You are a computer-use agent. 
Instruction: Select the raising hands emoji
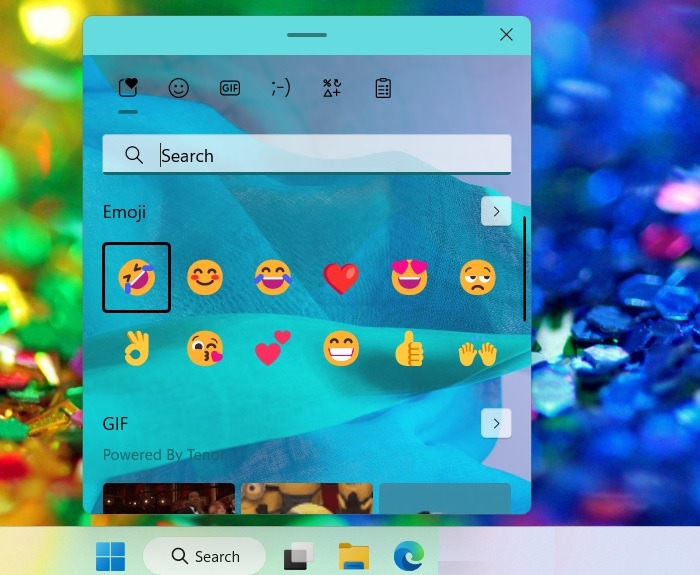(477, 354)
